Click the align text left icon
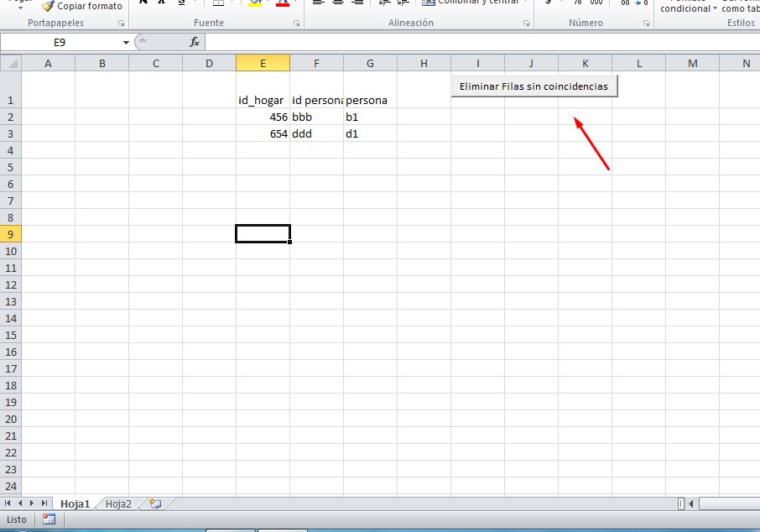The image size is (760, 532). point(318,2)
